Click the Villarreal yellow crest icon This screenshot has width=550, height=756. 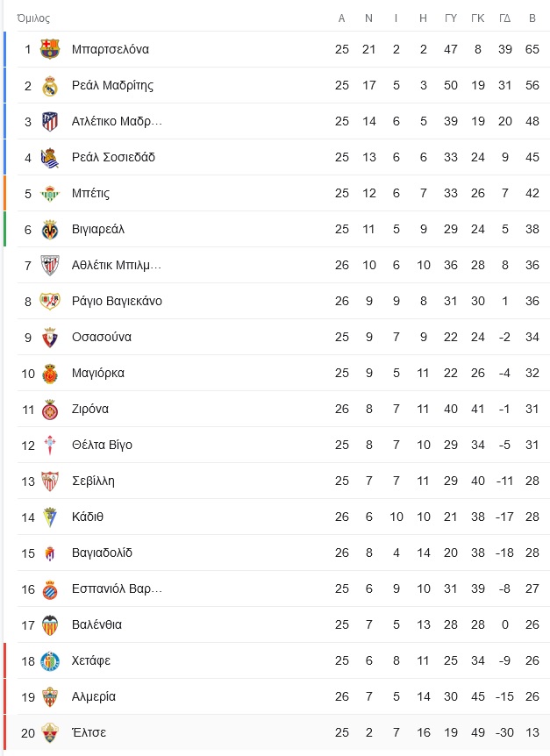click(x=50, y=229)
